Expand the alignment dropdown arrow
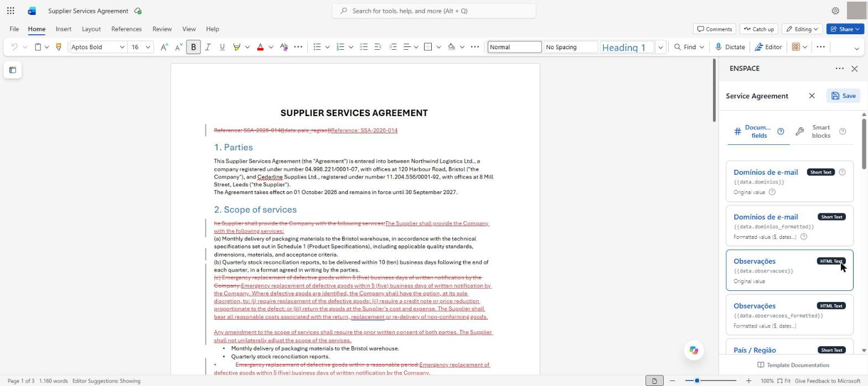Image resolution: width=868 pixels, height=386 pixels. click(x=416, y=47)
